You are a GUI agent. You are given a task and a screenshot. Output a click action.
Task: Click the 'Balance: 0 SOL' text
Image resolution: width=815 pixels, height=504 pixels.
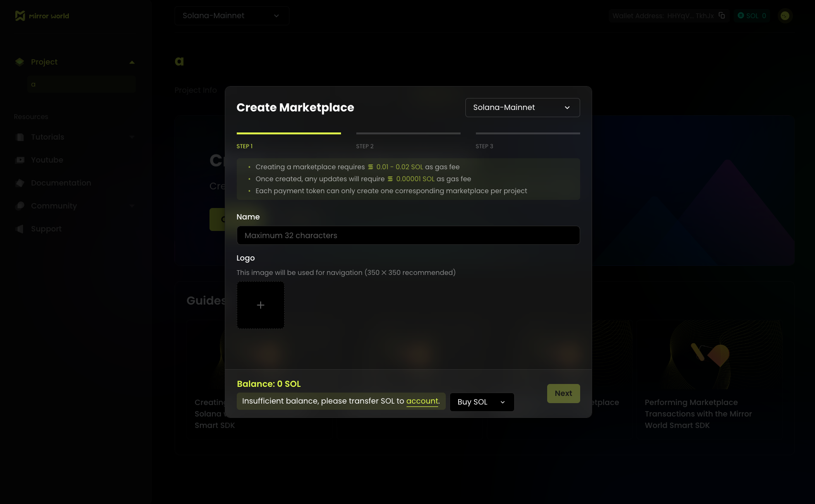tap(269, 384)
